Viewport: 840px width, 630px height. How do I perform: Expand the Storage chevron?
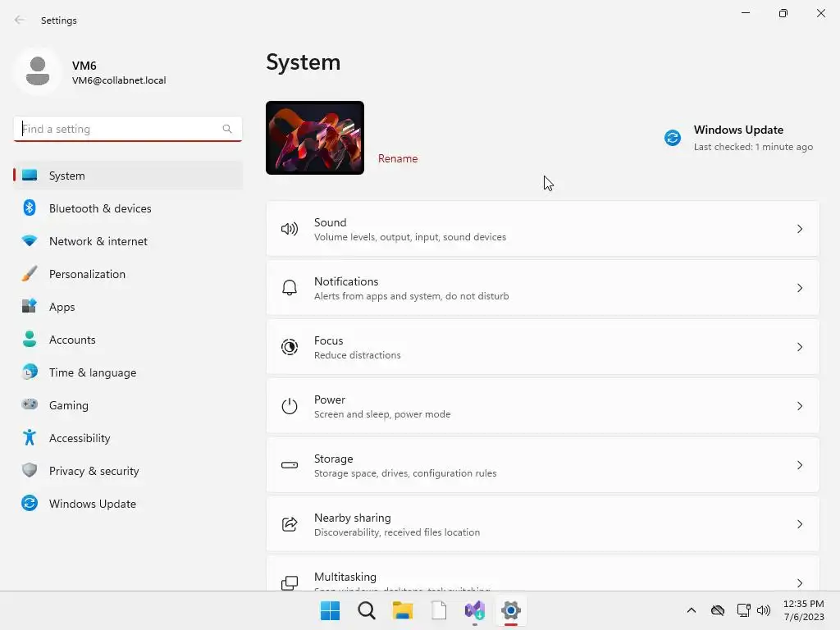coord(799,465)
